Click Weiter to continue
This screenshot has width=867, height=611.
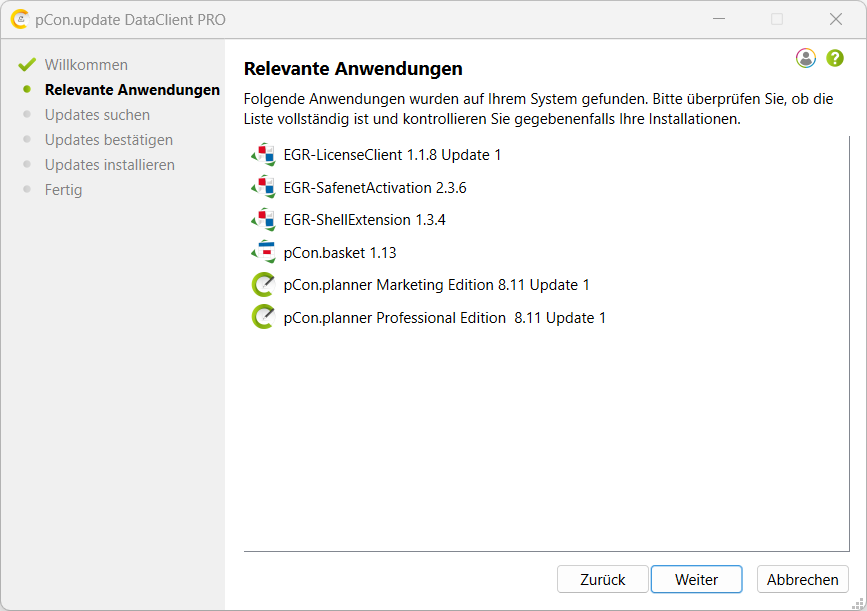click(697, 579)
